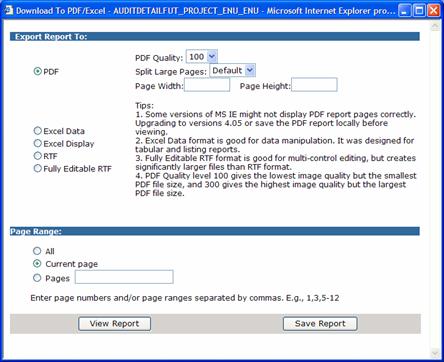This screenshot has height=362, width=444.
Task: Select the RTF export radio button
Action: (x=38, y=156)
